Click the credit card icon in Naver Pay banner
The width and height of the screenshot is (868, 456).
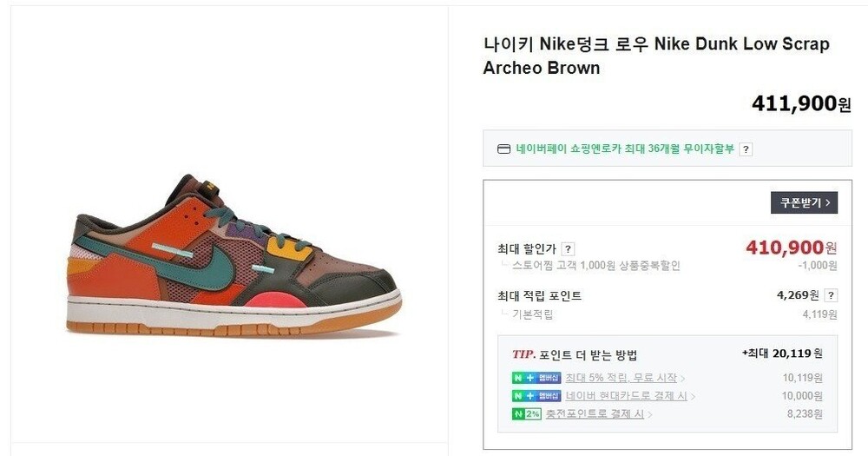(503, 149)
